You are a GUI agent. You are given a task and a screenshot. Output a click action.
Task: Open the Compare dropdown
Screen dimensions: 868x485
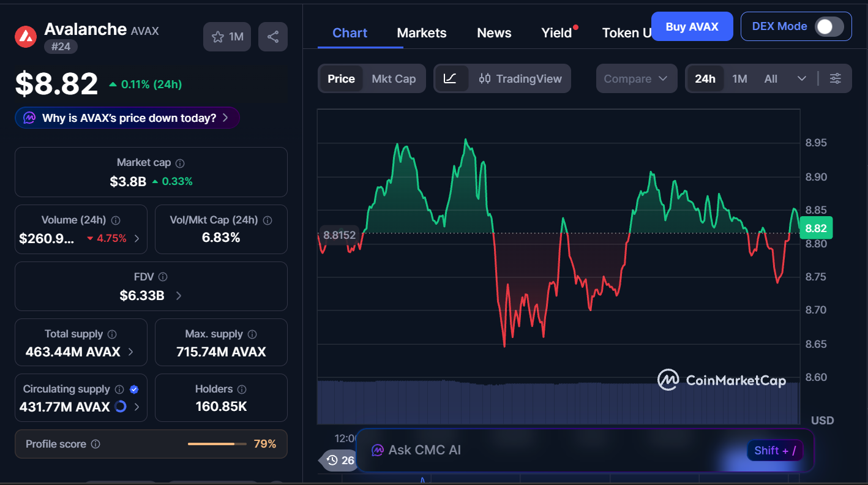(x=637, y=78)
